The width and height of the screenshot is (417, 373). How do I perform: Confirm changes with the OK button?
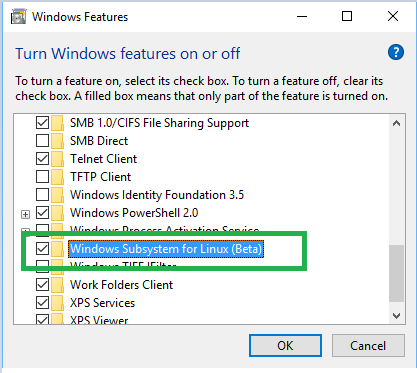coord(285,346)
